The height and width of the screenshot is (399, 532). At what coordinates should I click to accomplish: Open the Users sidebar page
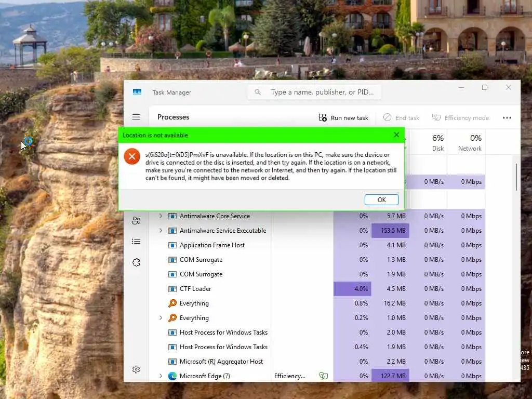point(136,221)
